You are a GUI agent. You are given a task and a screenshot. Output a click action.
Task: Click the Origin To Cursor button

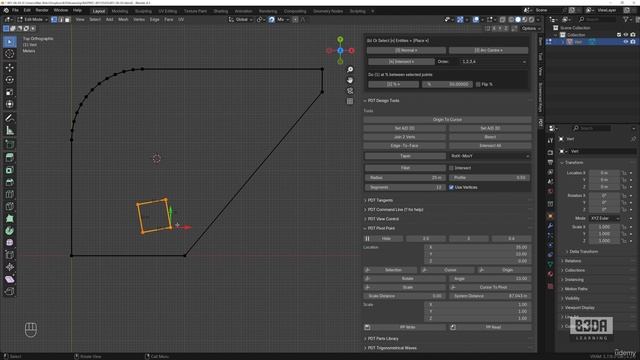tap(447, 120)
